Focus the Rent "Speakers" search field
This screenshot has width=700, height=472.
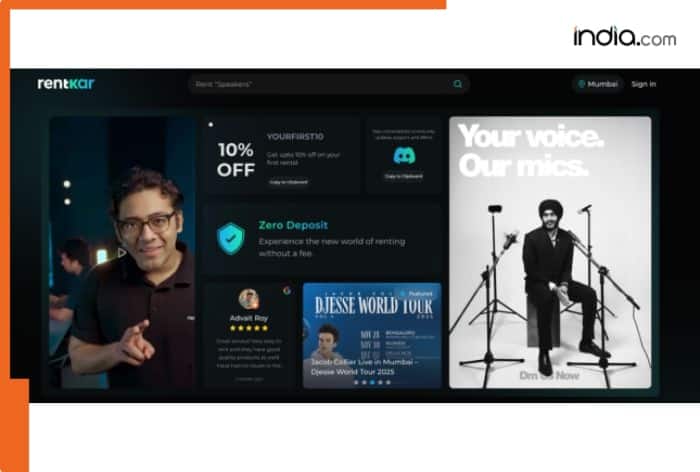[329, 84]
